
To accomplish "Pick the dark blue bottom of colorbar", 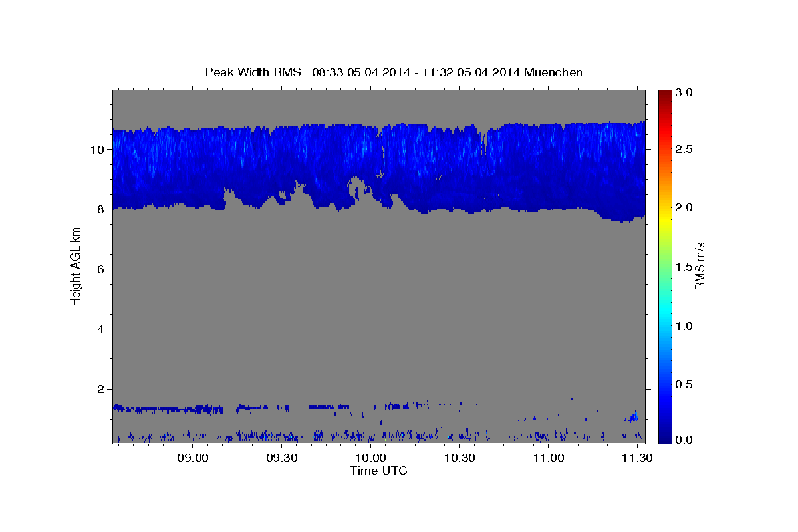I will (664, 439).
